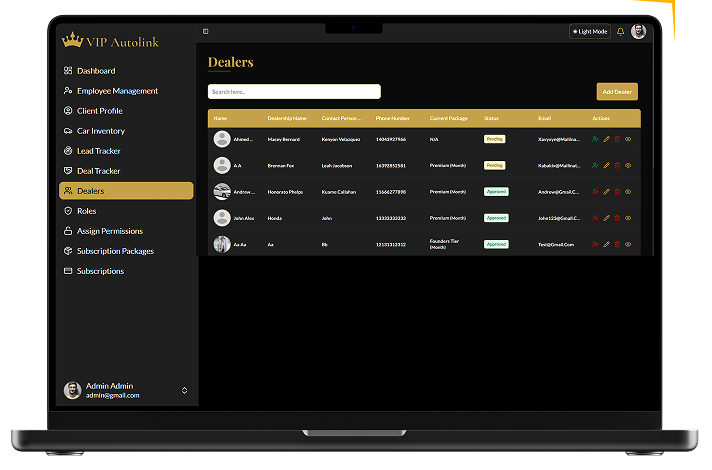The image size is (712, 470).
Task: View Aa Aa dealer details with eye icon
Action: [x=628, y=244]
